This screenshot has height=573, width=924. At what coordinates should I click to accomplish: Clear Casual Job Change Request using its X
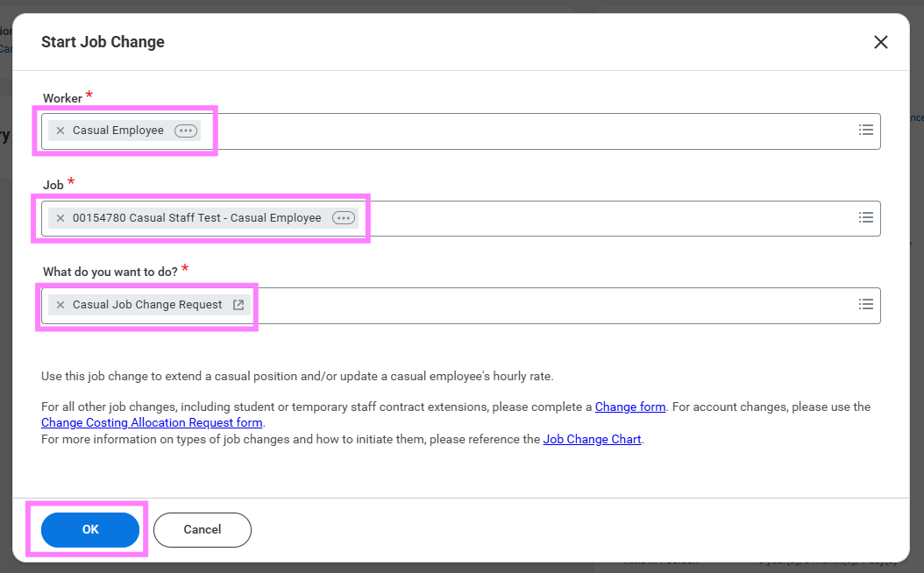(x=60, y=305)
